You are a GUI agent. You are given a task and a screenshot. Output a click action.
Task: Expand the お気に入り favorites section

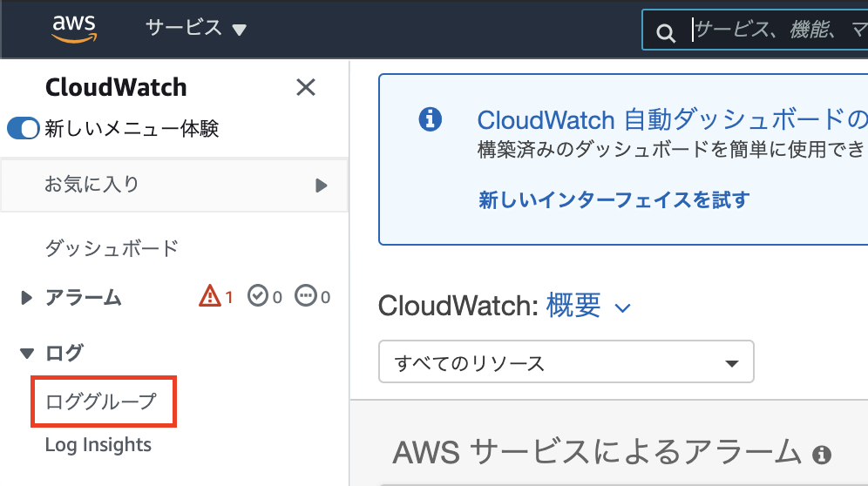pyautogui.click(x=174, y=185)
